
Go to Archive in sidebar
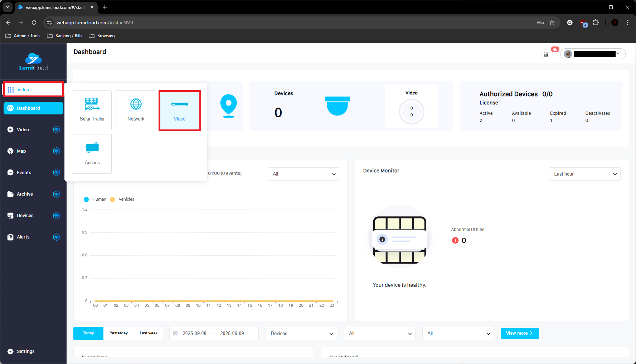tap(25, 194)
